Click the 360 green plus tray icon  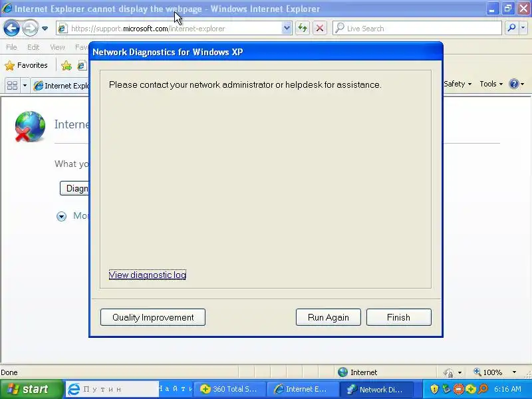click(470, 389)
